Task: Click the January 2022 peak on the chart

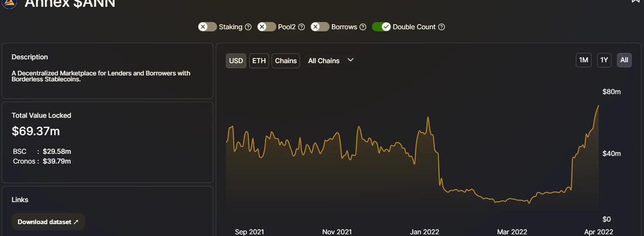Action: click(428, 118)
